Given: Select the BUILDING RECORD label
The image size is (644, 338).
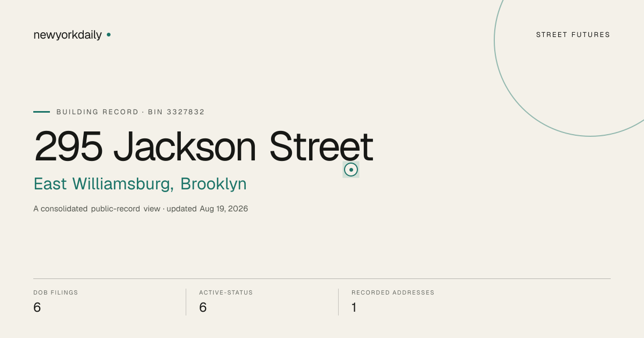Looking at the screenshot, I should 98,112.
